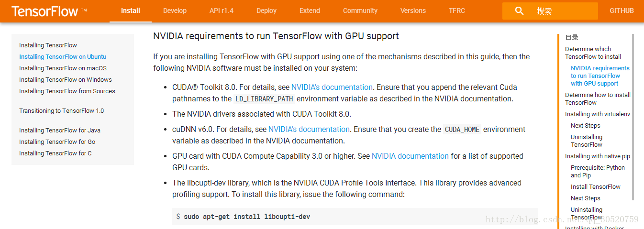Click the contents panel scrollbar
The height and width of the screenshot is (229, 644).
tap(633, 117)
